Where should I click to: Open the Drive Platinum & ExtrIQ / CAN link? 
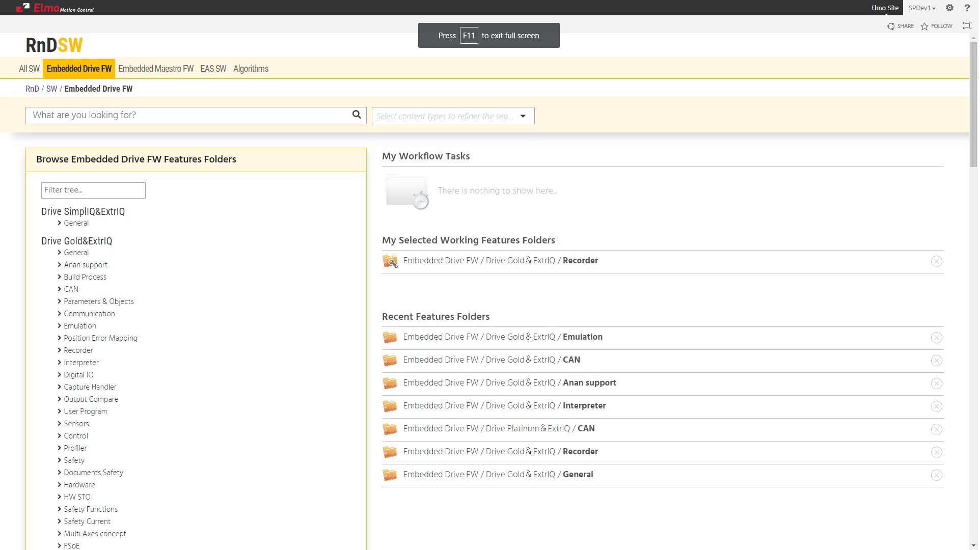[499, 428]
